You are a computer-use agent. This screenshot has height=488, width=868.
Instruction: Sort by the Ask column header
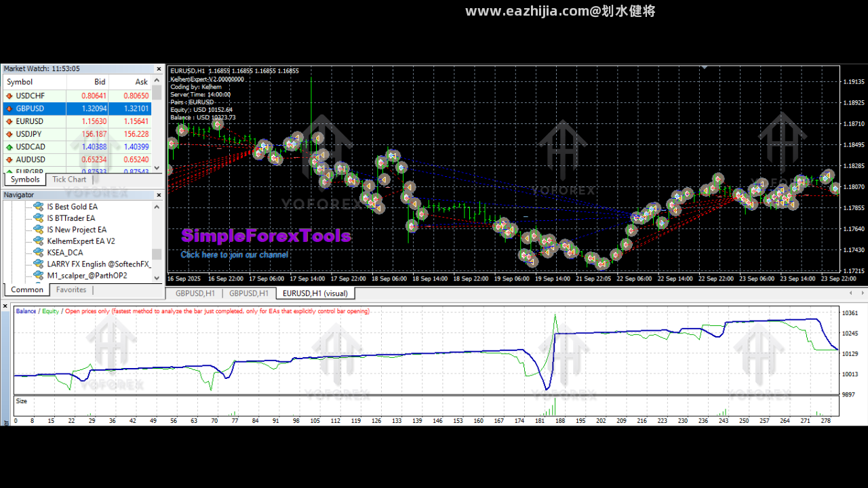[130, 82]
